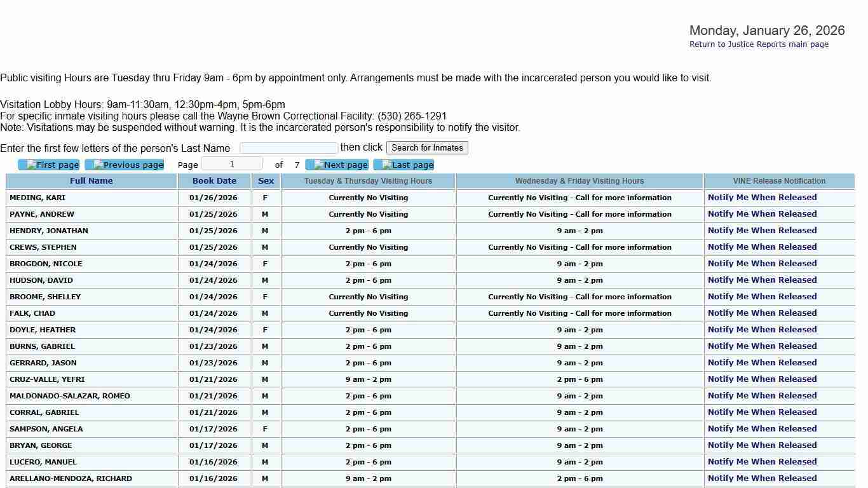
Task: Advance to the Next page
Action: (337, 165)
